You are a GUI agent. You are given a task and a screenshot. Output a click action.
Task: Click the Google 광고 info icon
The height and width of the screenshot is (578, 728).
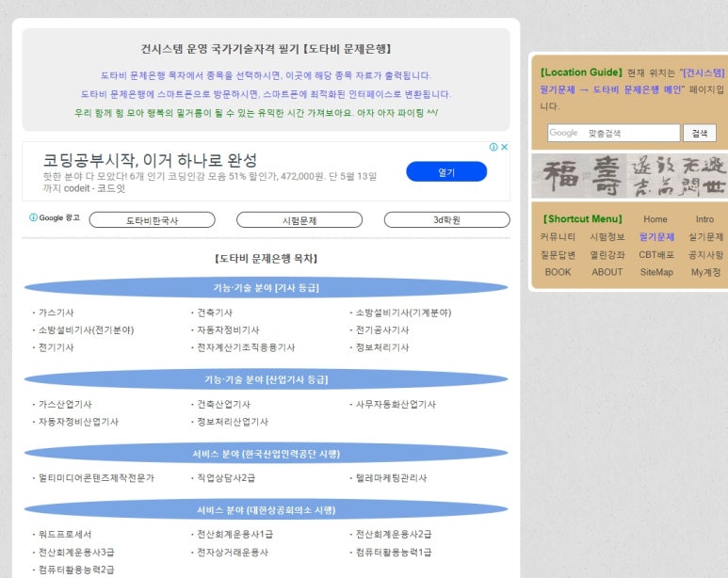pyautogui.click(x=33, y=217)
